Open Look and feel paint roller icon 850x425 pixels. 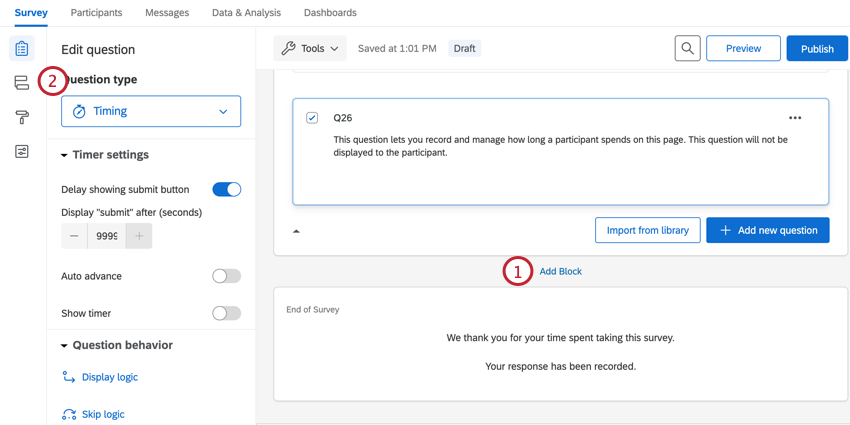[x=22, y=117]
